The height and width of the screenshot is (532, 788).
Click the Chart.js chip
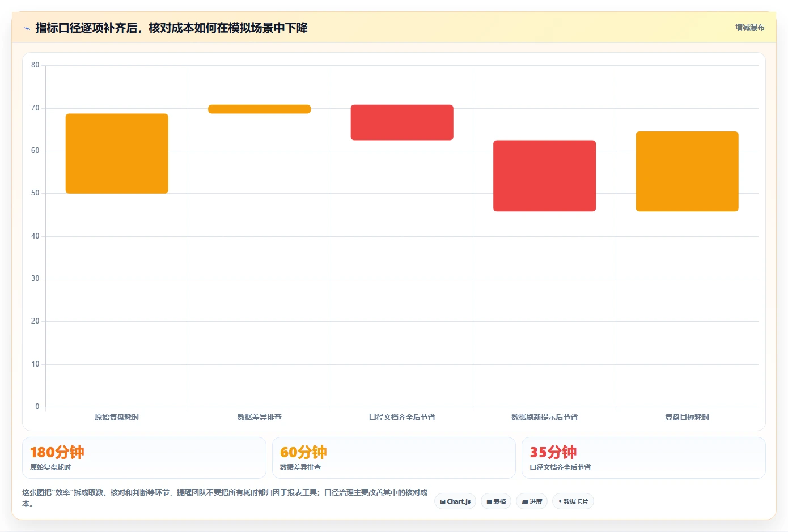coord(455,501)
